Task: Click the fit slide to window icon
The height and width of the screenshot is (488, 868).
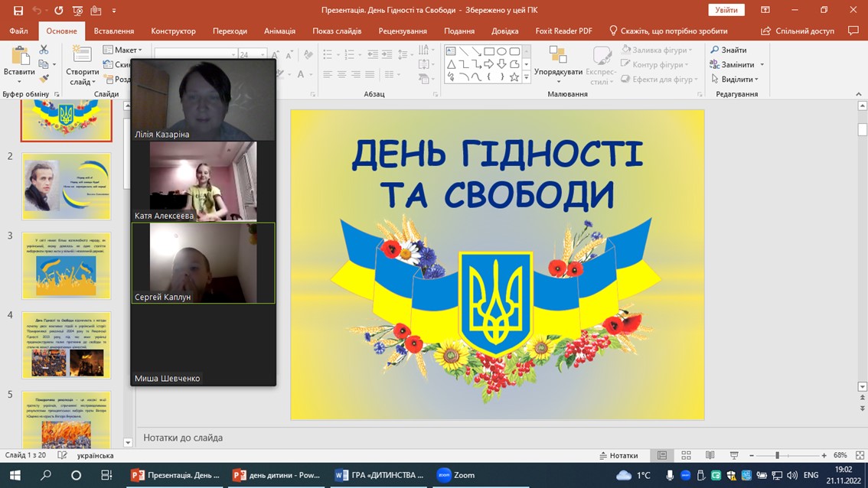Action: pyautogui.click(x=860, y=455)
